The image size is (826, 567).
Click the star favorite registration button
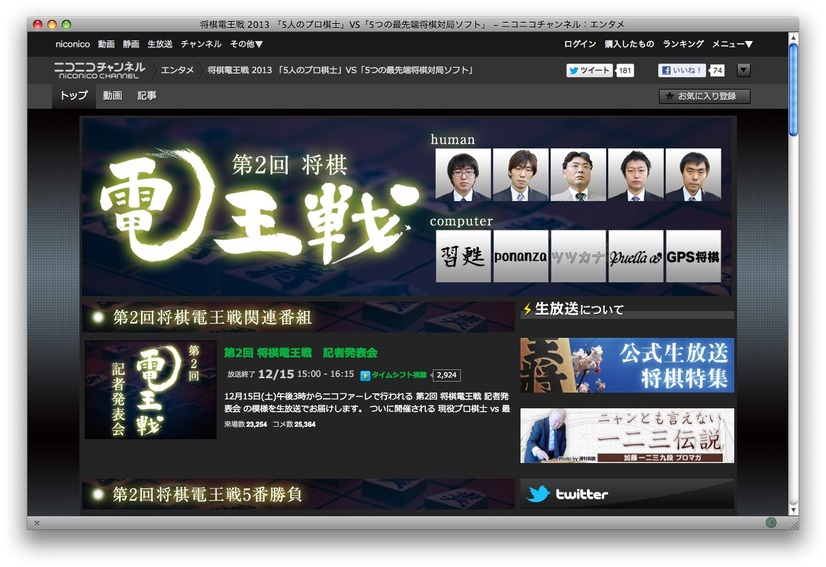(x=704, y=96)
